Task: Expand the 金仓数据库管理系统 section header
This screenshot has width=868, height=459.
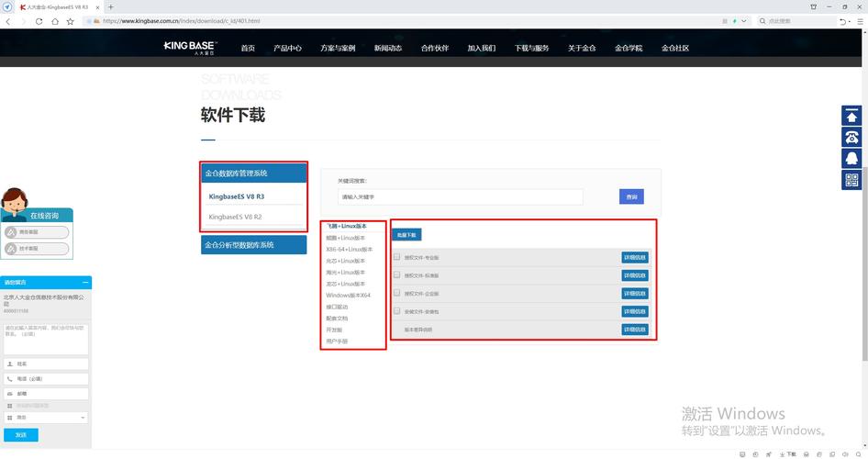Action: [x=253, y=174]
